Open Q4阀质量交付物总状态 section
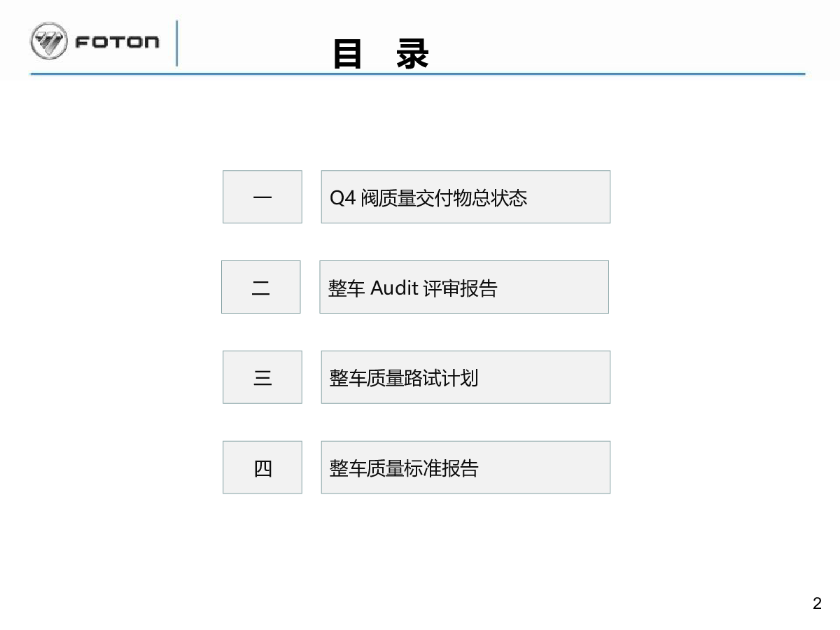Image resolution: width=840 pixels, height=630 pixels. pyautogui.click(x=465, y=197)
